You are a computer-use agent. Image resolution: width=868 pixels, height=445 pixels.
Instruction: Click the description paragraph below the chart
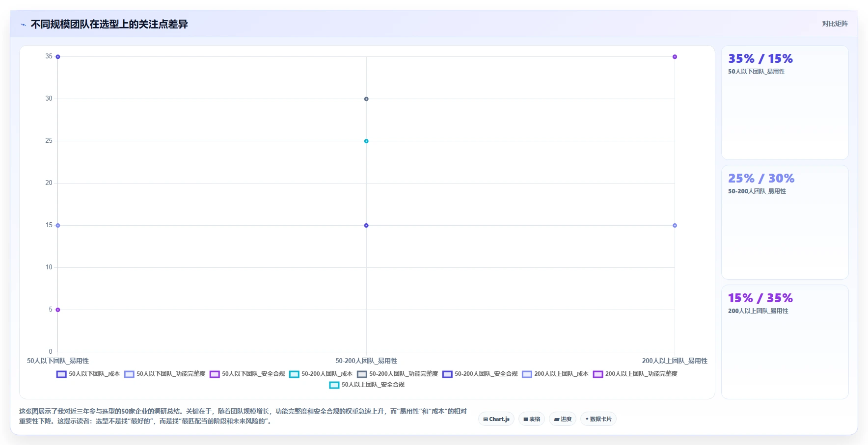coord(243,416)
